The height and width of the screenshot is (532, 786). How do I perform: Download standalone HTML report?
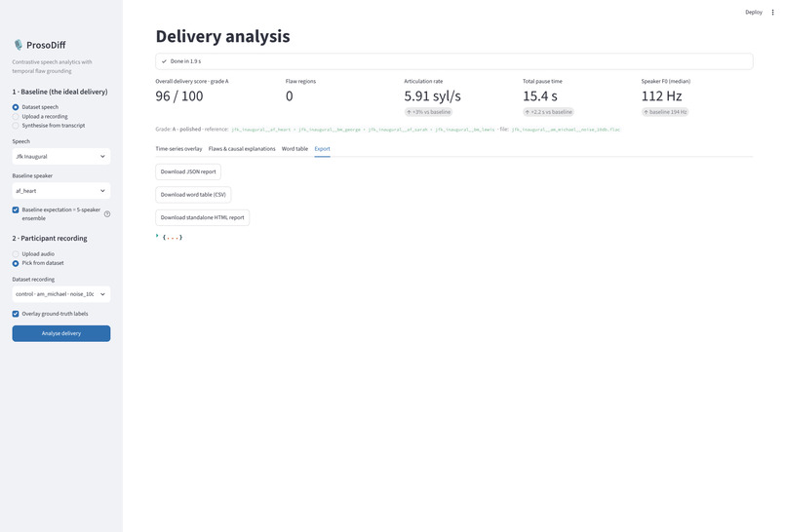[202, 217]
